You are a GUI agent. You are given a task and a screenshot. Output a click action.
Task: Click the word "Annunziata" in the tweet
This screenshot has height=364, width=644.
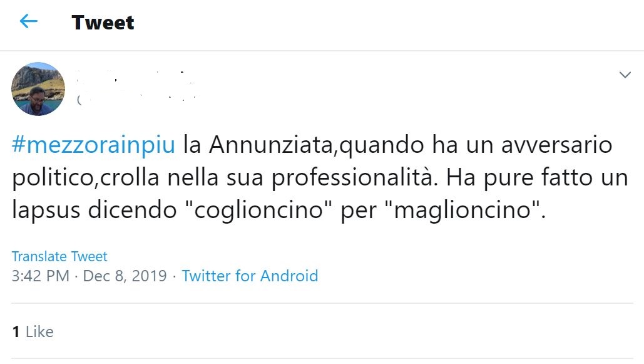point(272,144)
